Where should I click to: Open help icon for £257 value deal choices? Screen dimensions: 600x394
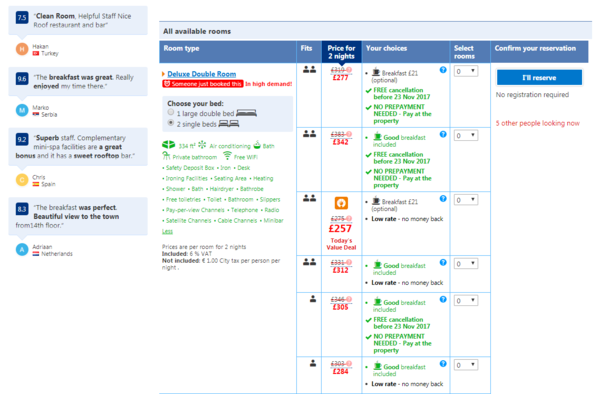[x=443, y=198]
